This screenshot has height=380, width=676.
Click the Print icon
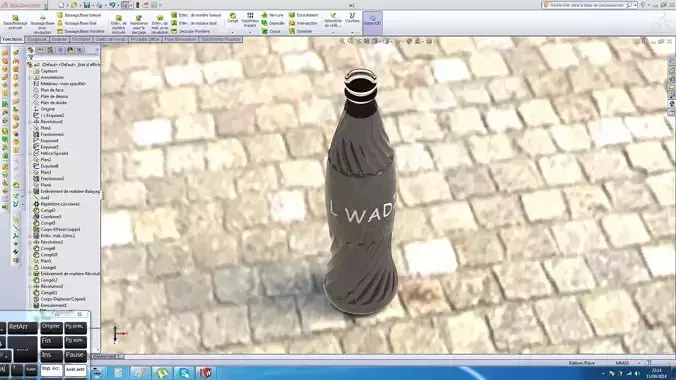99,5
